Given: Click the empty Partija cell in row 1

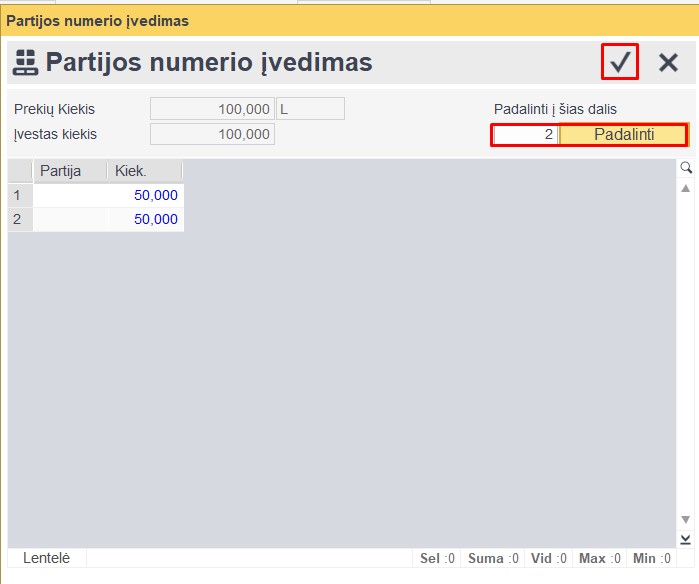Looking at the screenshot, I should (70, 196).
